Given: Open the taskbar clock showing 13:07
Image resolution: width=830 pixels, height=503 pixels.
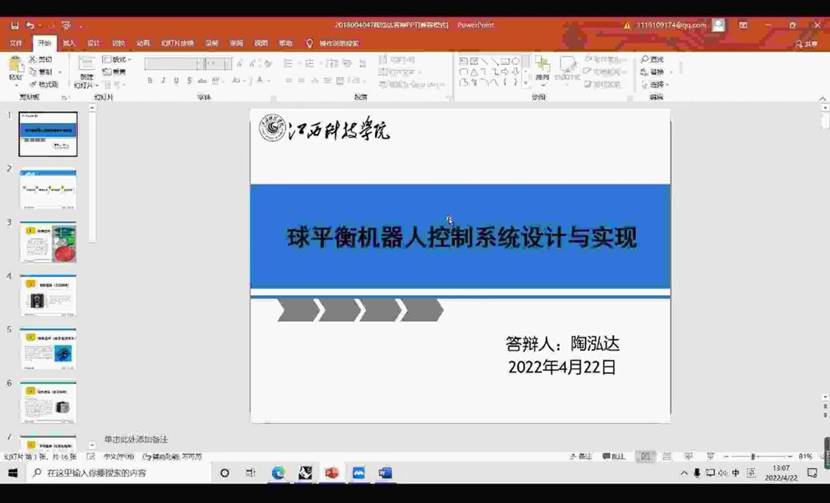Looking at the screenshot, I should coord(781,472).
